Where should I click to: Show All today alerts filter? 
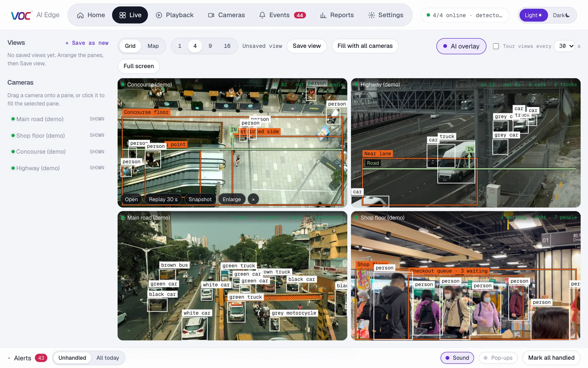click(107, 358)
